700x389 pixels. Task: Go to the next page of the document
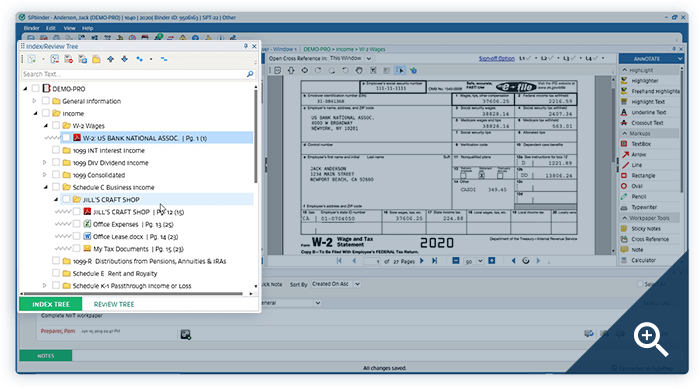point(422,261)
